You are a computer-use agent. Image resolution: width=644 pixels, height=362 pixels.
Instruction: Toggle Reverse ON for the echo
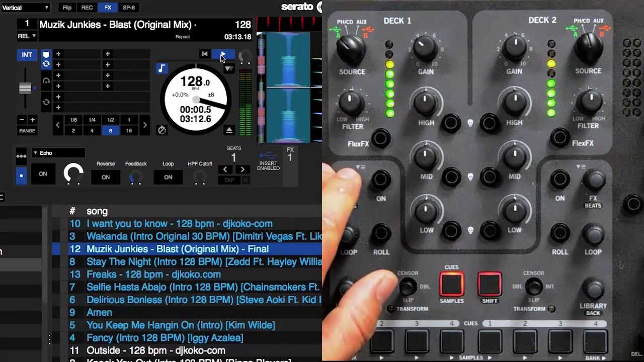tap(106, 177)
